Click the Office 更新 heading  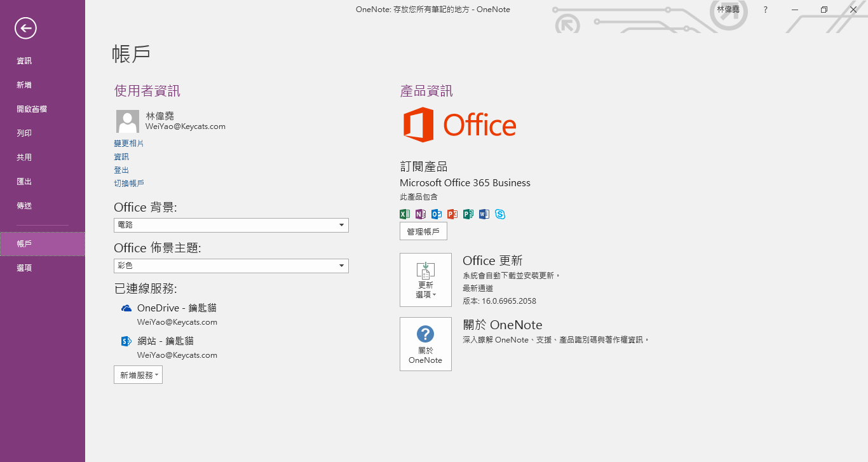tap(492, 261)
